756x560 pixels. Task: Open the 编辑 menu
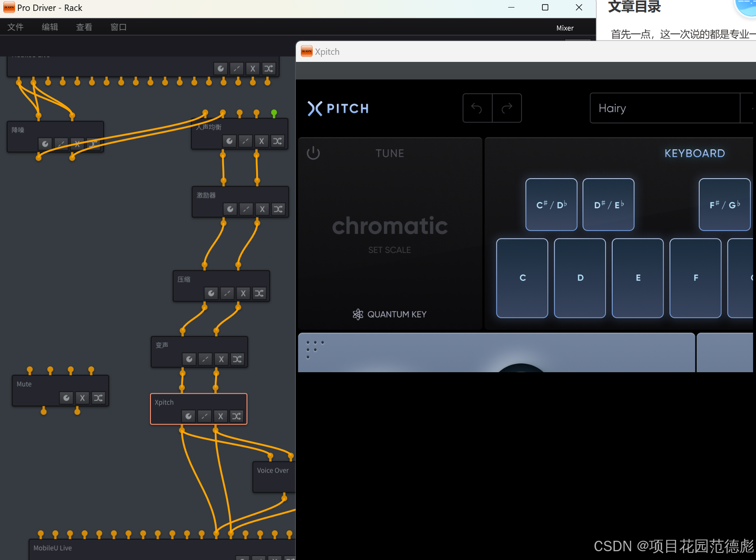coord(50,27)
